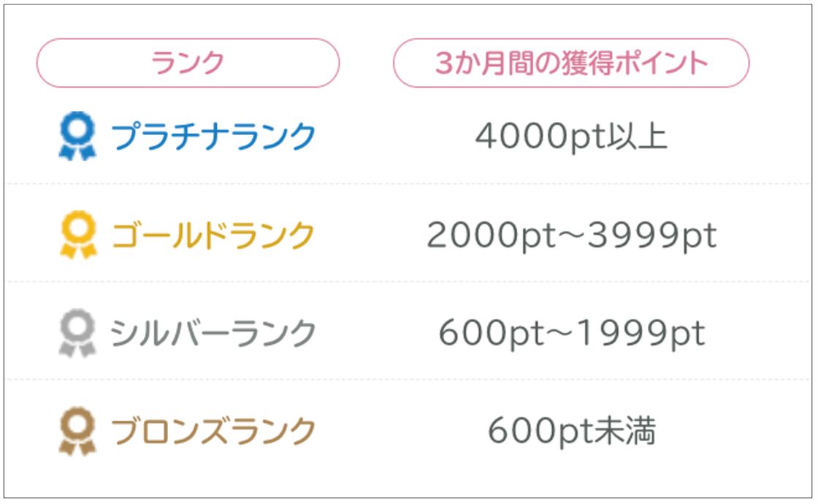Click the gold rank ribbon icon
Viewport: 818px width, 504px height.
coord(78,234)
